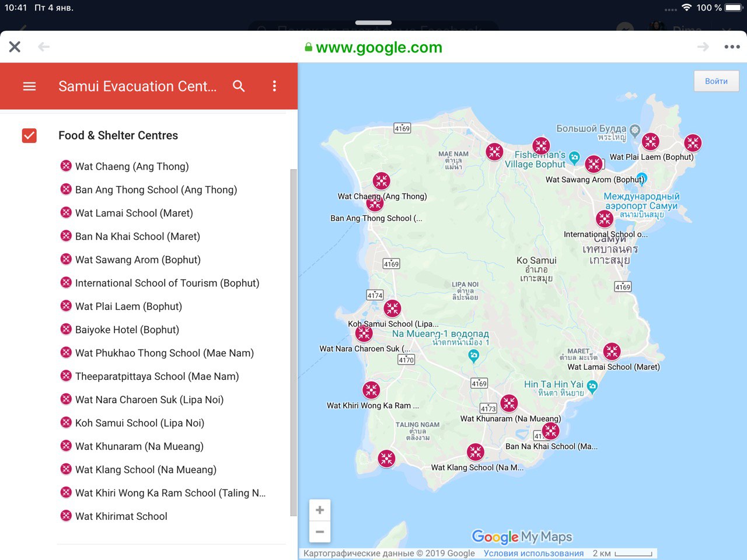The image size is (747, 560).
Task: Select Baiyoke Hotel (Bophut) in list
Action: tap(127, 330)
